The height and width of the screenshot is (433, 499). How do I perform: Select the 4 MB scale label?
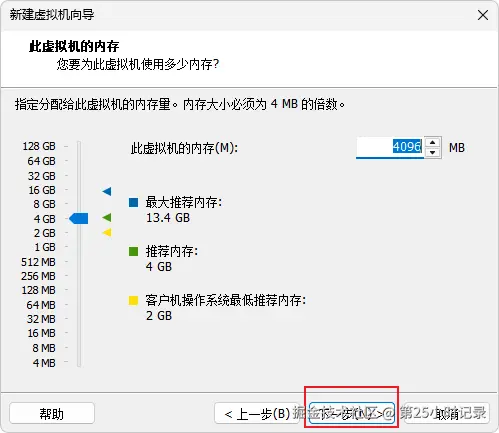[44, 363]
